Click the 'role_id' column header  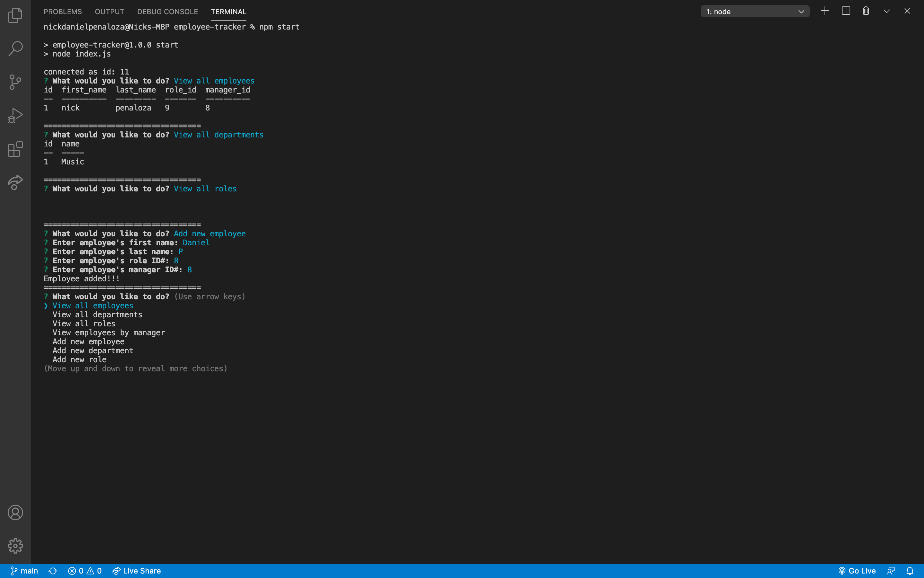(x=181, y=90)
